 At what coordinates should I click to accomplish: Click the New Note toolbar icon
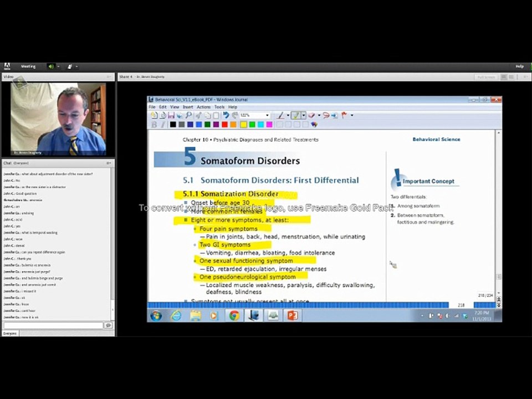(x=154, y=115)
